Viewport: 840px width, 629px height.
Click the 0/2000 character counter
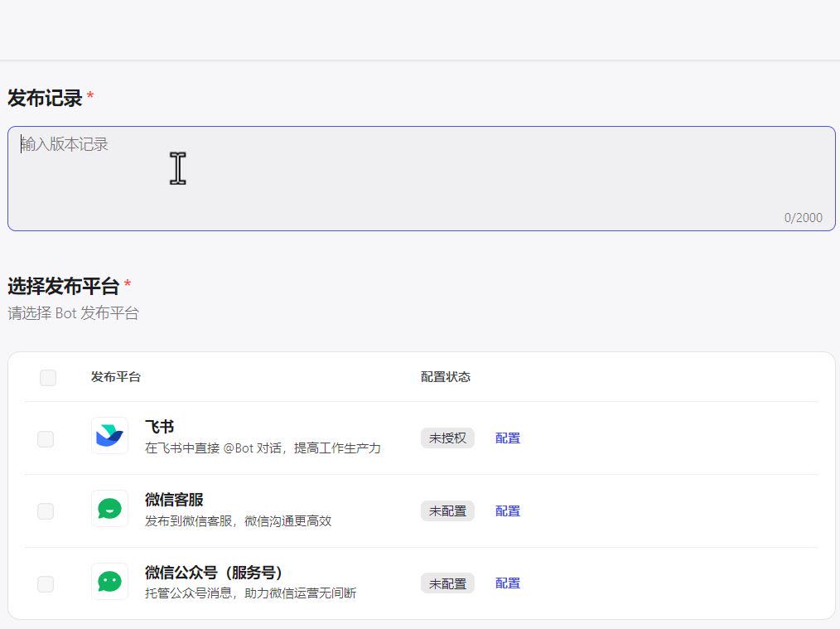pyautogui.click(x=803, y=218)
